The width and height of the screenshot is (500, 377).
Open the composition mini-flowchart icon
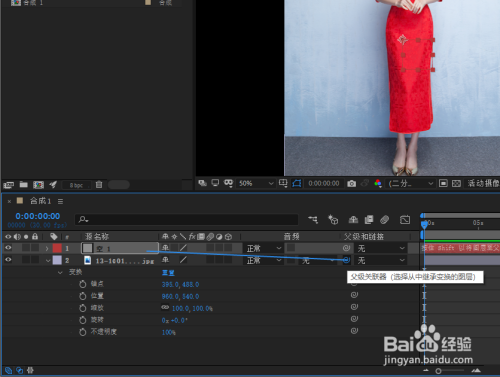313,219
